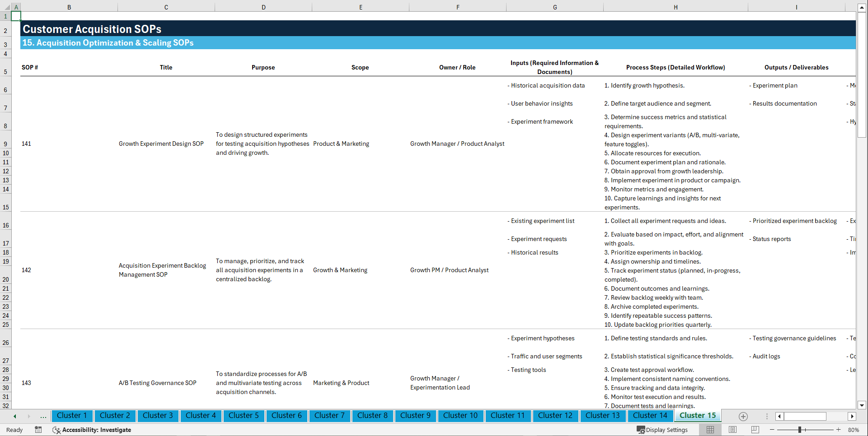Click the left sheet navigation arrow
This screenshot has width=868, height=436.
[14, 416]
